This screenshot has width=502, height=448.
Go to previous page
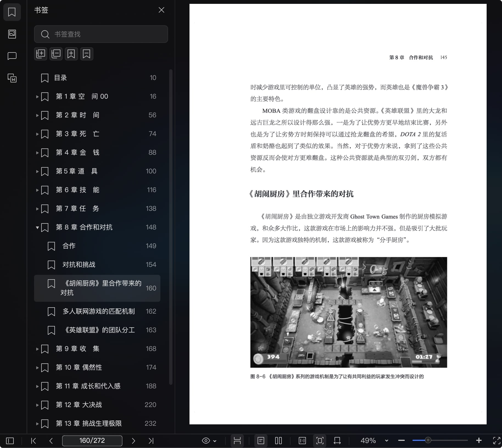[x=51, y=441]
